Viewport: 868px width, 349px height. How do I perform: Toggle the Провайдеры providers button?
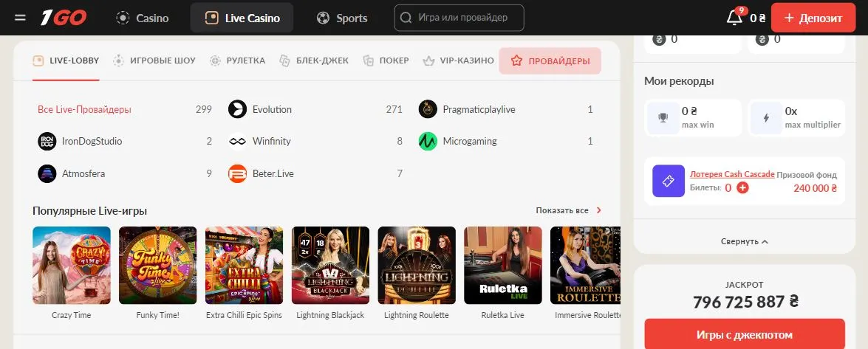coord(550,61)
